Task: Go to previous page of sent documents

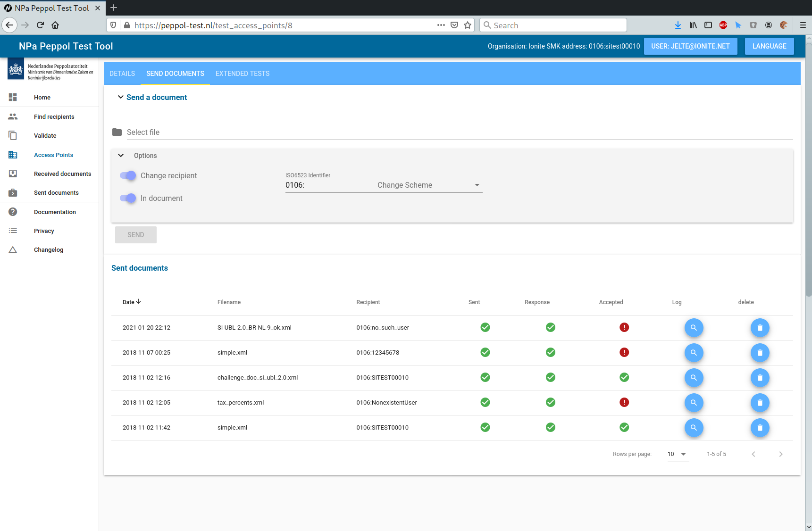Action: click(753, 454)
